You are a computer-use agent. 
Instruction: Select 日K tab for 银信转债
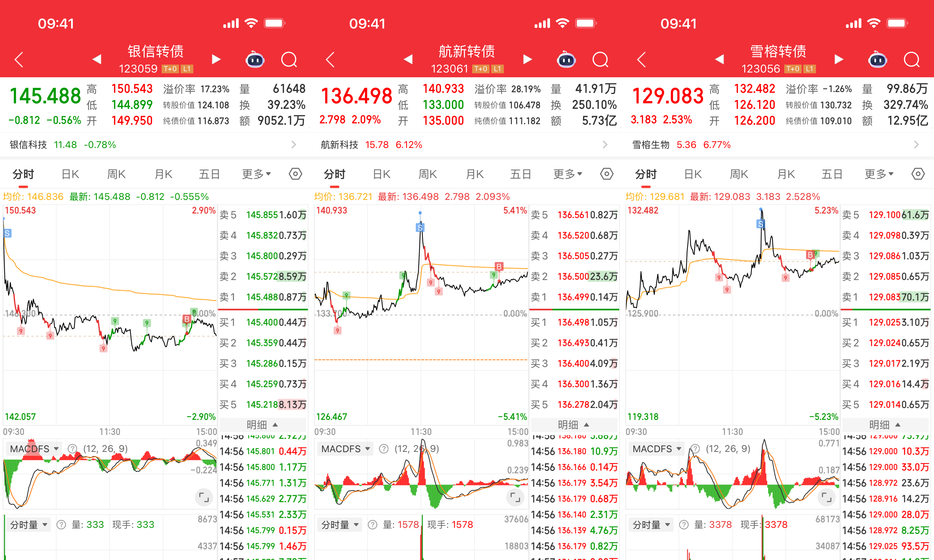(70, 174)
